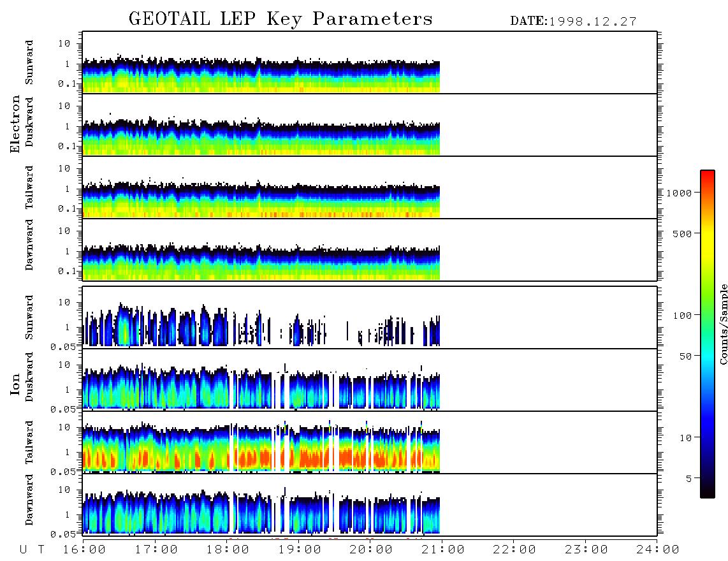Select the vertical "Ion" group label
This screenshot has width=728, height=561.
coord(15,384)
